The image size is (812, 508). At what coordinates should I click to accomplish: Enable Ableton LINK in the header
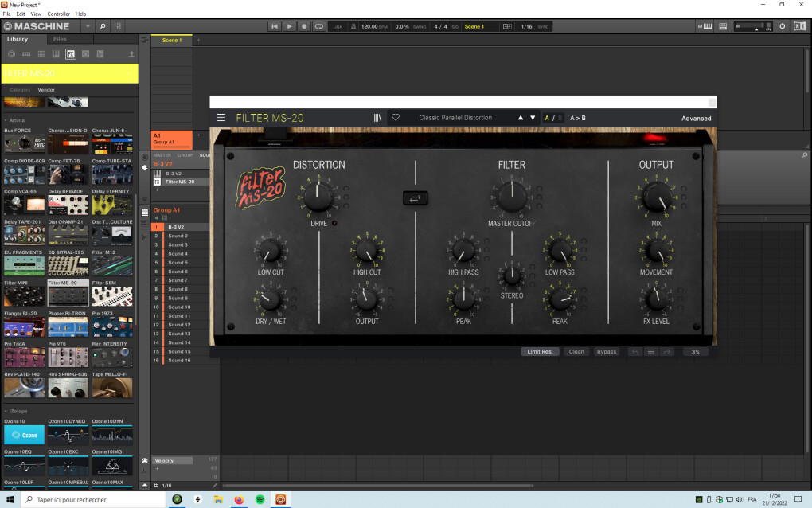click(338, 27)
